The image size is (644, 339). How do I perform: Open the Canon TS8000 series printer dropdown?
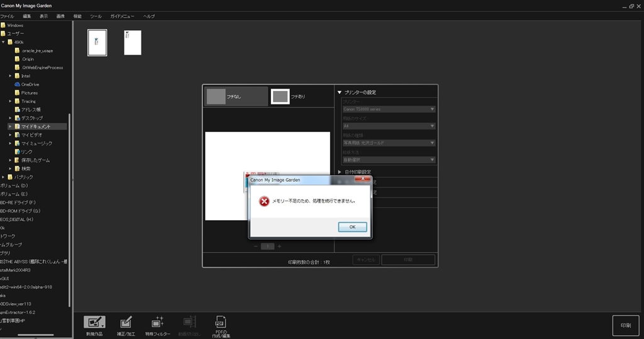[389, 109]
